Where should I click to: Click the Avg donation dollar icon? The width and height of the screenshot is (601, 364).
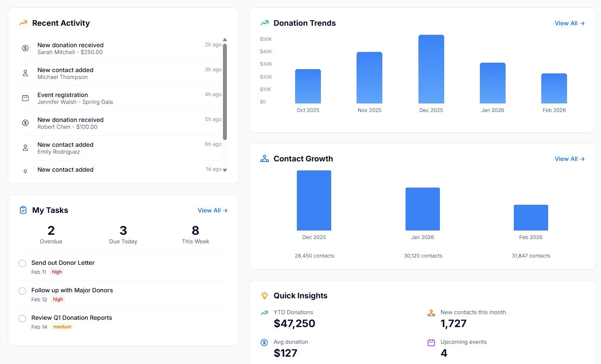click(264, 342)
